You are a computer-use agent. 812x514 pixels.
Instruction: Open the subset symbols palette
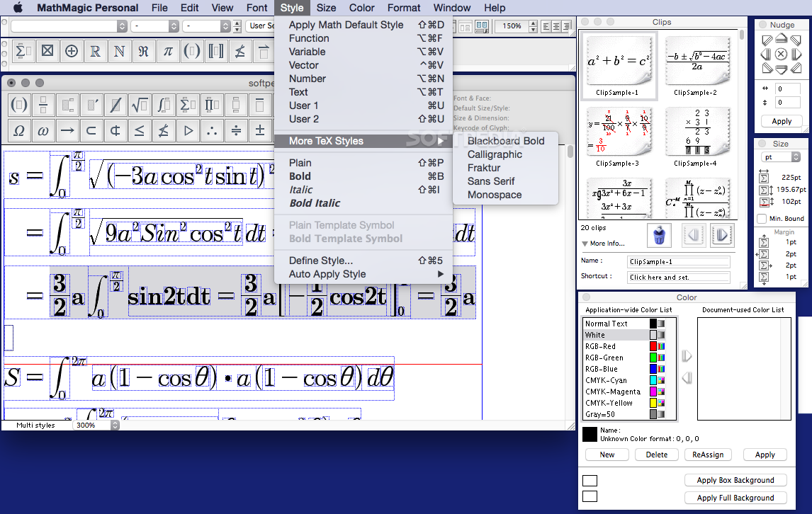[91, 130]
